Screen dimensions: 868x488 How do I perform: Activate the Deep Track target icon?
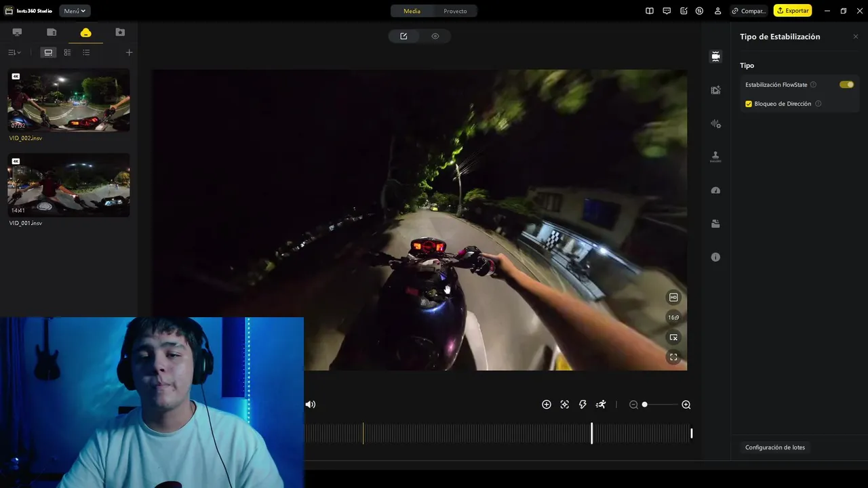(x=565, y=405)
